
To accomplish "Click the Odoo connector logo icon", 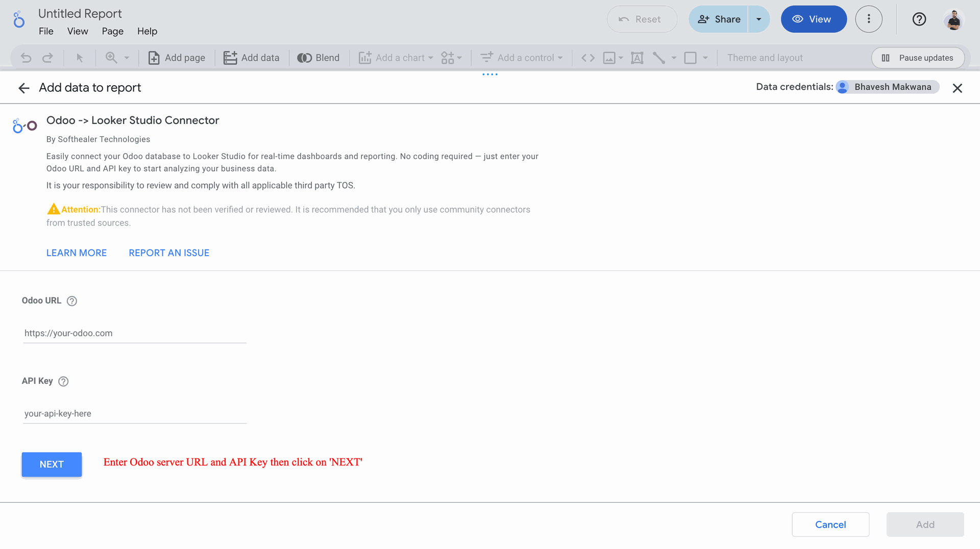I will 24,126.
